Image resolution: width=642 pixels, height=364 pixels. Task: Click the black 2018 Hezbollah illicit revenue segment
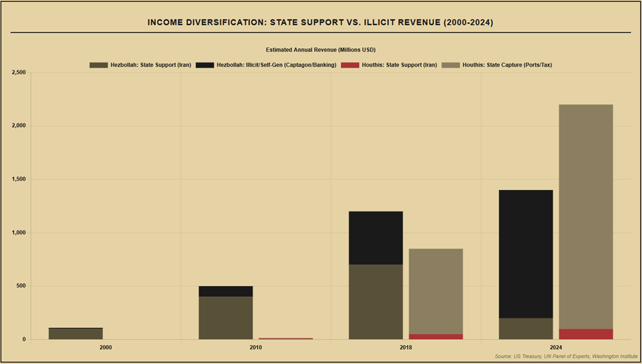pos(376,238)
